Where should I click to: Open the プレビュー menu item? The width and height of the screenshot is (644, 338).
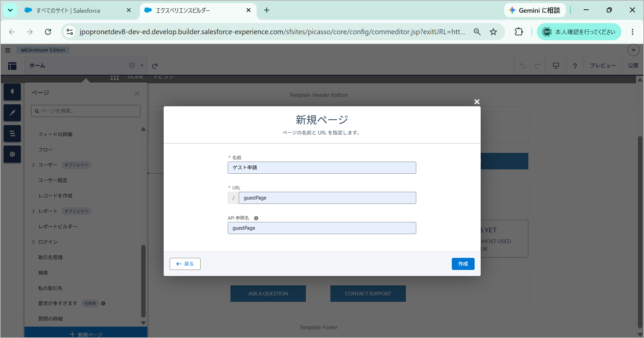point(603,65)
